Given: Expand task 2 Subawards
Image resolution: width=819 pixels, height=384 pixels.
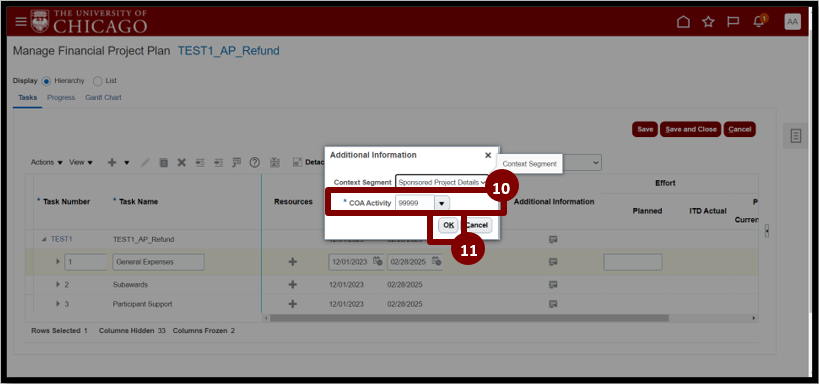Looking at the screenshot, I should pyautogui.click(x=58, y=285).
